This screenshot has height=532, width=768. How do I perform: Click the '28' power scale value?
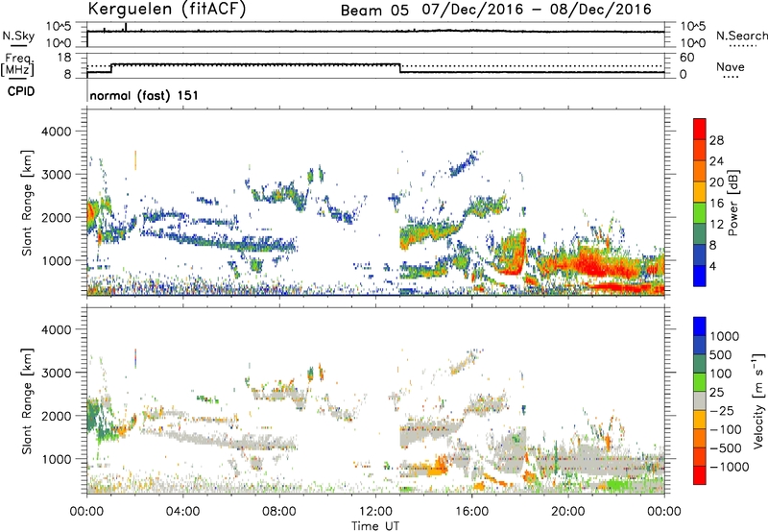[716, 140]
